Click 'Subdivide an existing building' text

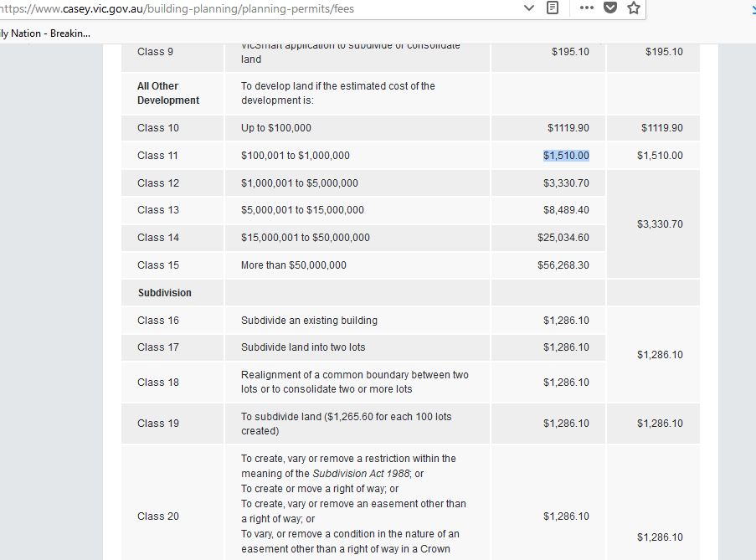[x=309, y=321]
